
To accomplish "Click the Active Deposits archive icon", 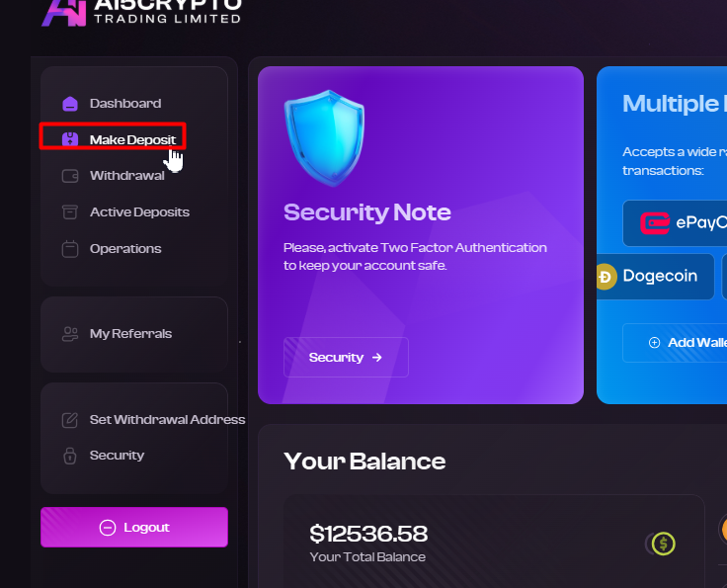I will (70, 211).
